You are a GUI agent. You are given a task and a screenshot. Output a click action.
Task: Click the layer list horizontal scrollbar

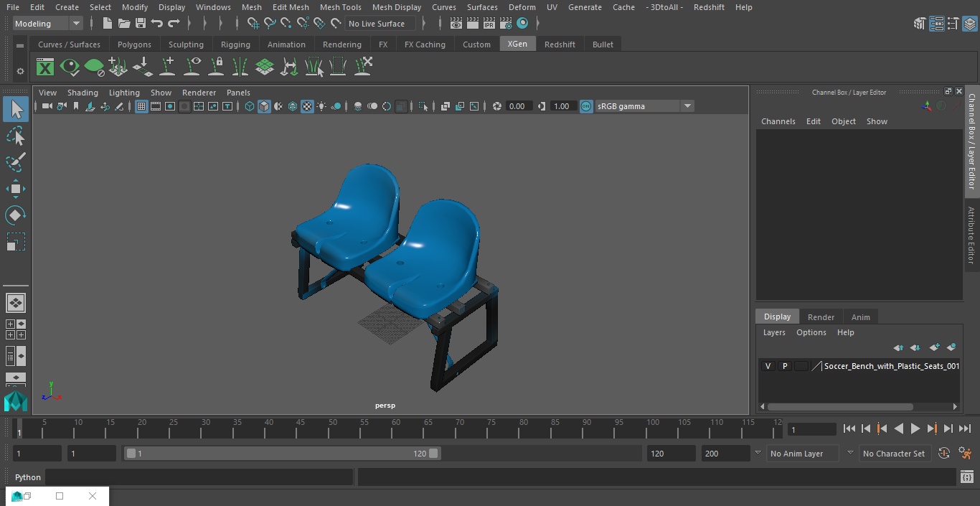(840, 406)
